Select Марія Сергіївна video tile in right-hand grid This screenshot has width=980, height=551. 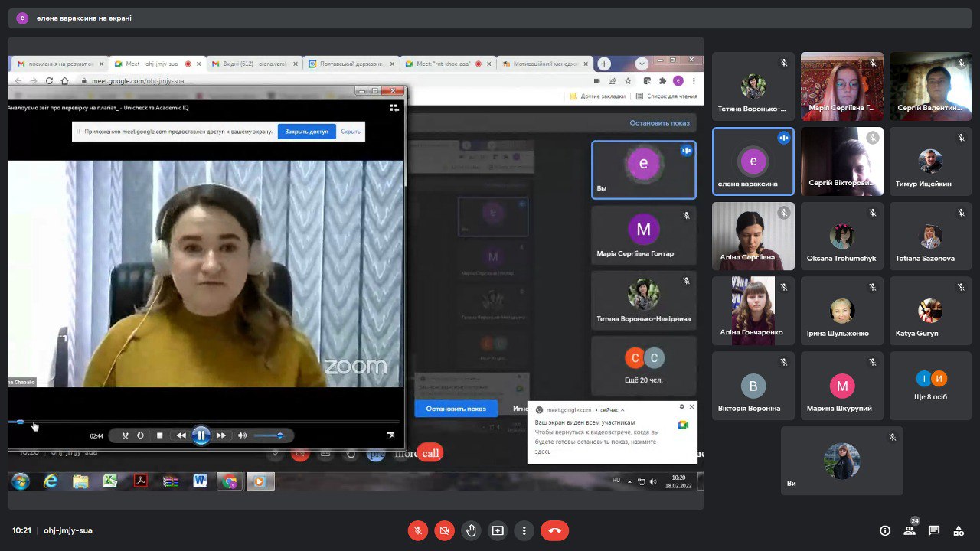[842, 86]
